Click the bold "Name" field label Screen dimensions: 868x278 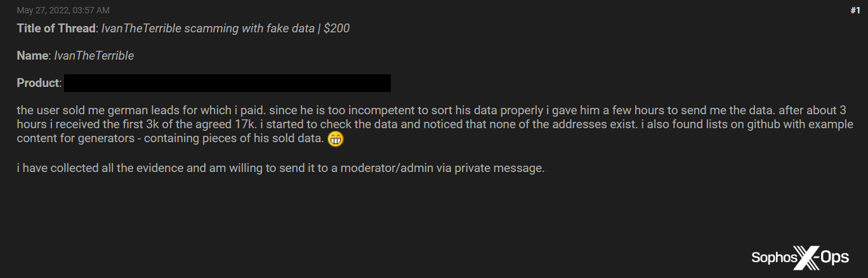coord(32,56)
